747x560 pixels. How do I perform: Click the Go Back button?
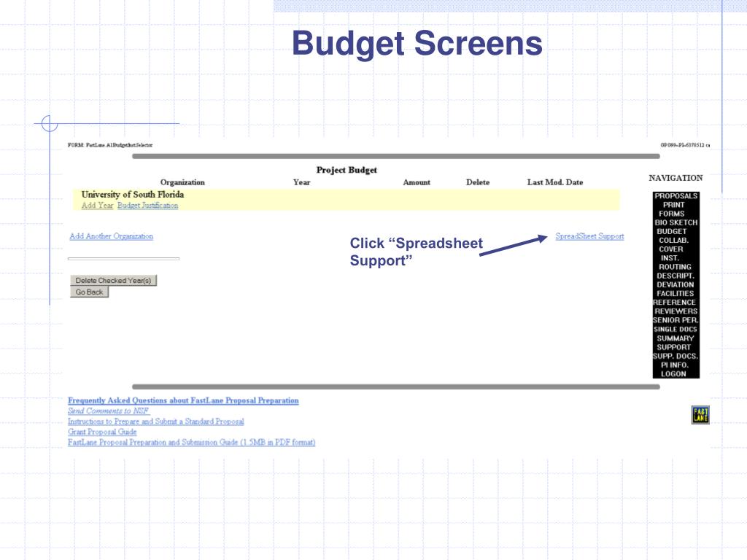click(90, 292)
